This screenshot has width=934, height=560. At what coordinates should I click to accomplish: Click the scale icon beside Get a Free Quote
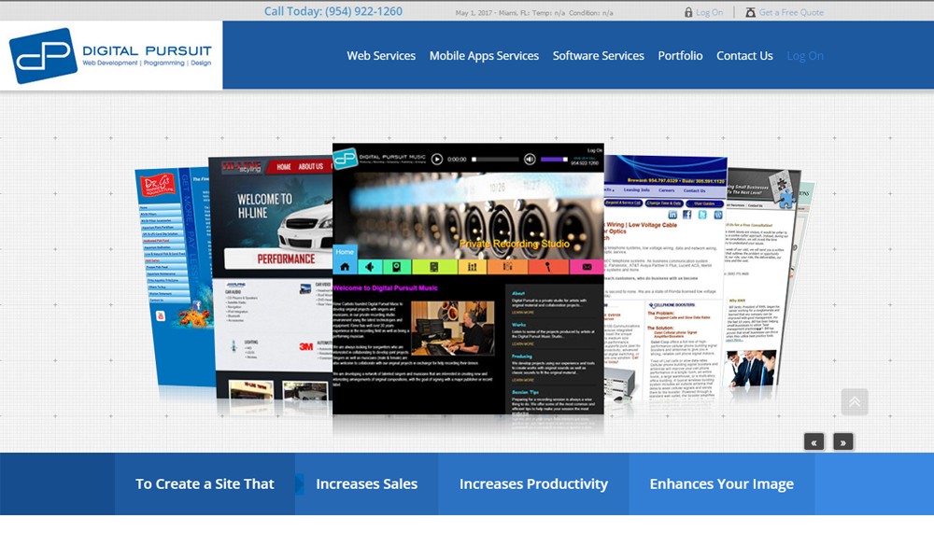coord(750,12)
